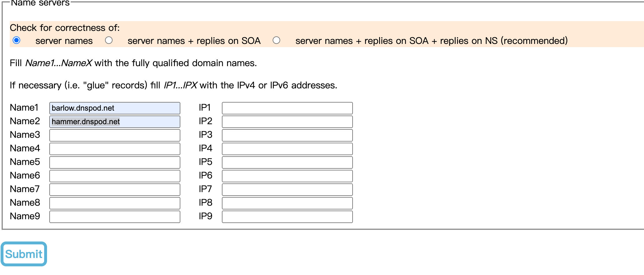This screenshot has height=275, width=644.
Task: Click into the Name5 input field
Action: click(x=115, y=162)
